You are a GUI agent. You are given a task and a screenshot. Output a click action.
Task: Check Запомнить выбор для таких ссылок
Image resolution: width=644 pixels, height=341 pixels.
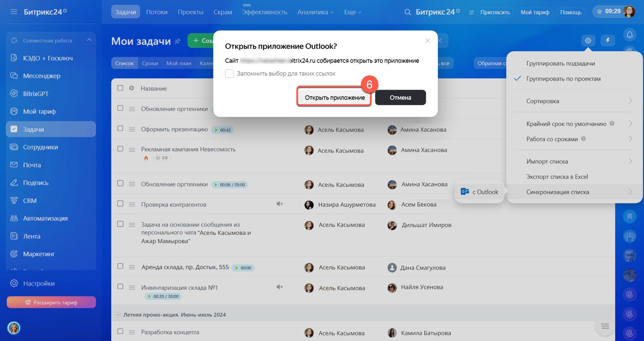229,74
